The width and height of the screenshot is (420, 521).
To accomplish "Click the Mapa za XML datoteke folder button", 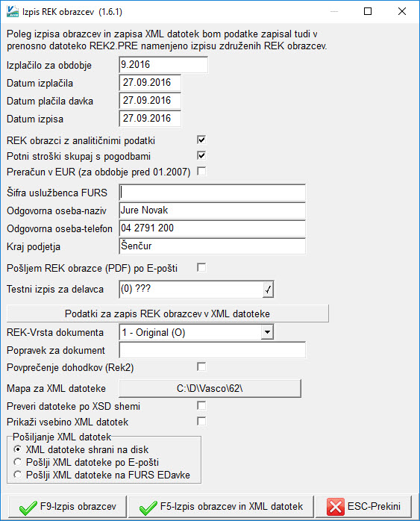I will click(210, 388).
